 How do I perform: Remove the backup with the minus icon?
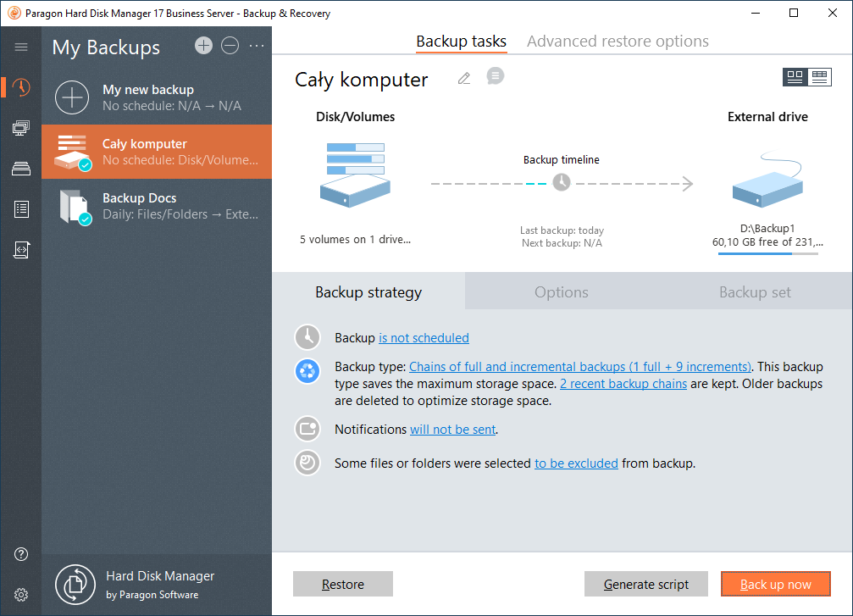[230, 46]
